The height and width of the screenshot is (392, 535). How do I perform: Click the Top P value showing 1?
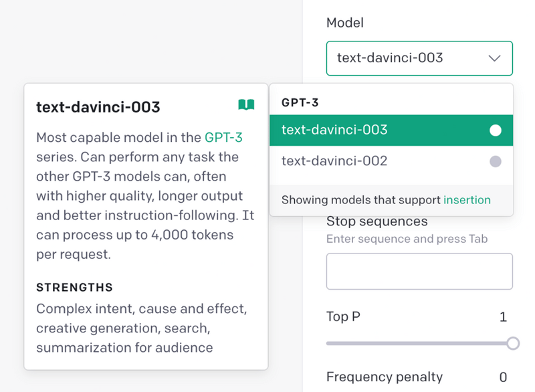pyautogui.click(x=503, y=316)
